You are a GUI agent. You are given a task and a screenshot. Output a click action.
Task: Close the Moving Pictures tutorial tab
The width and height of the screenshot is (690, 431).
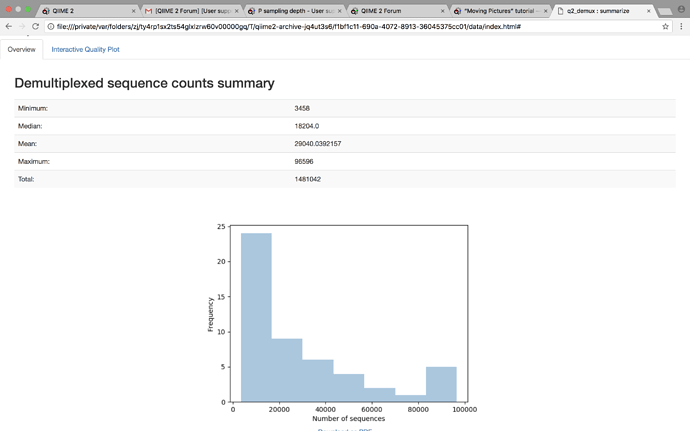(x=545, y=11)
